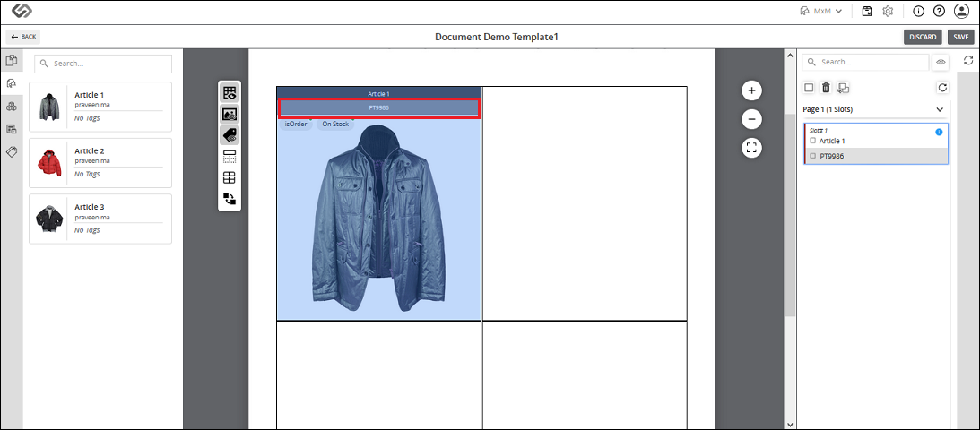Click the DISCARD button

click(x=924, y=37)
